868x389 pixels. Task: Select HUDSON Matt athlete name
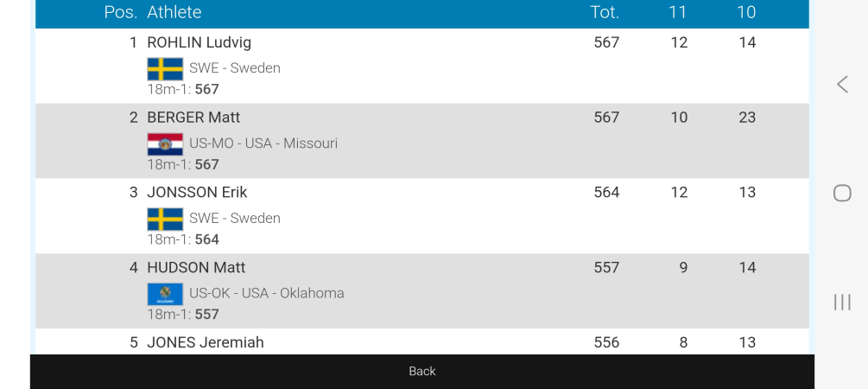click(196, 267)
